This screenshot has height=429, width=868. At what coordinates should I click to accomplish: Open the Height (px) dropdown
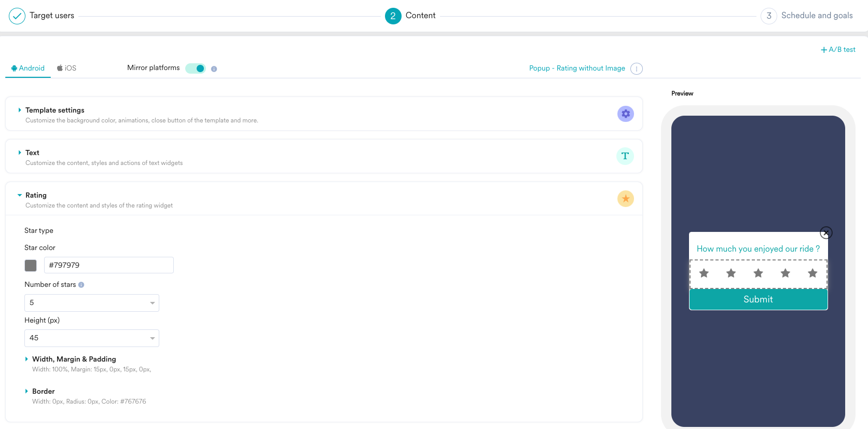pos(92,338)
